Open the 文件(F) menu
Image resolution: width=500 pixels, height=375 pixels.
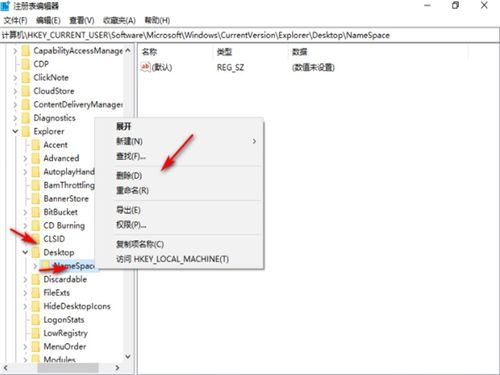coord(15,20)
